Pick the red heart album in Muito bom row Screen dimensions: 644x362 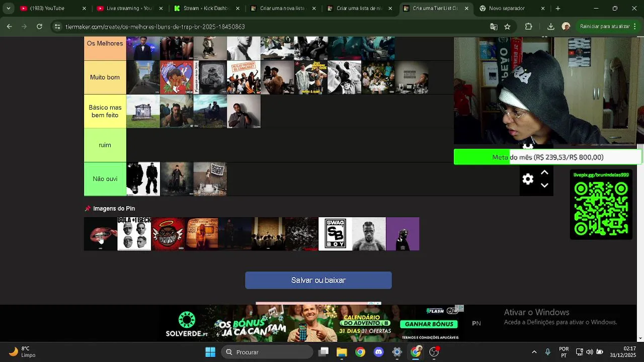(177, 77)
